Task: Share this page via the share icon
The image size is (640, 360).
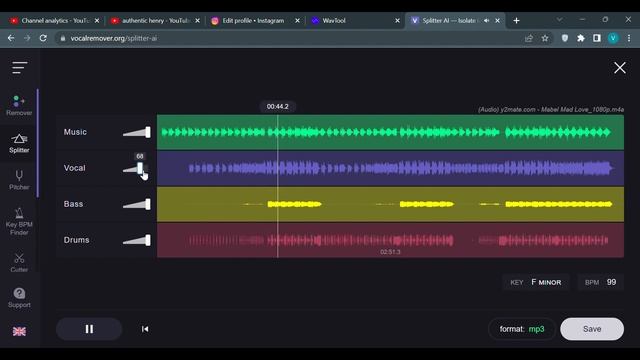Action: 529,38
